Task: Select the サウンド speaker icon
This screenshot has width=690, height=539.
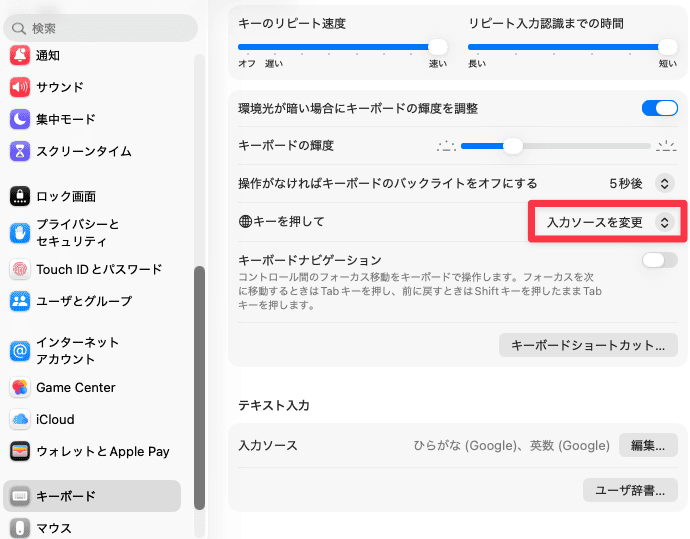Action: 20,87
